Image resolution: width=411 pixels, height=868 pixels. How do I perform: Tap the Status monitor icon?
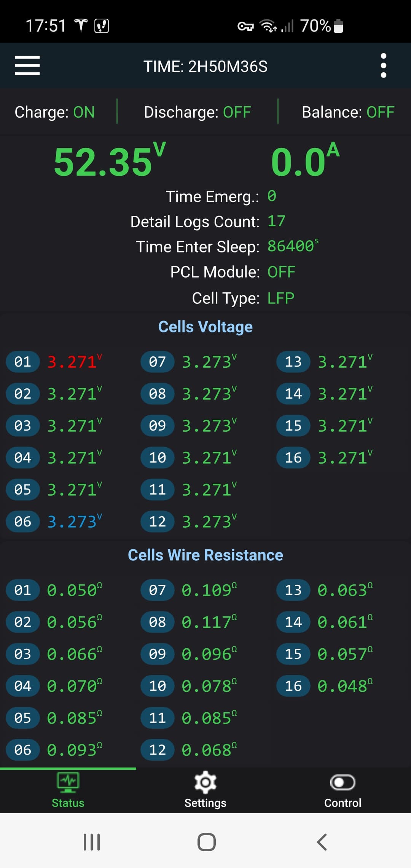(68, 782)
